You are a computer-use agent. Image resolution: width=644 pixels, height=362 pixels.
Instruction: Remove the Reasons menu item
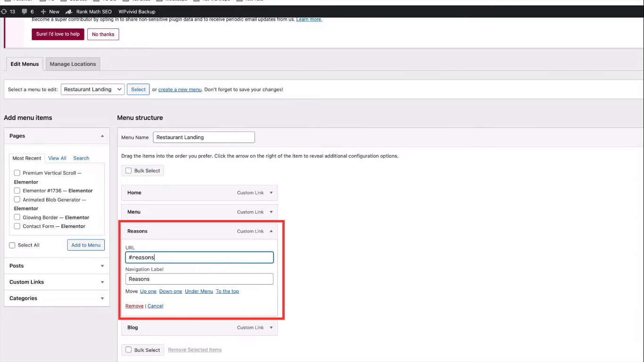tap(134, 306)
